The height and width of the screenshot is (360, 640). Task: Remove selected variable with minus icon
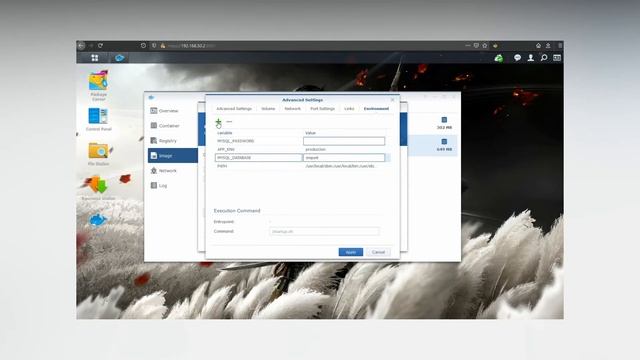coord(229,121)
